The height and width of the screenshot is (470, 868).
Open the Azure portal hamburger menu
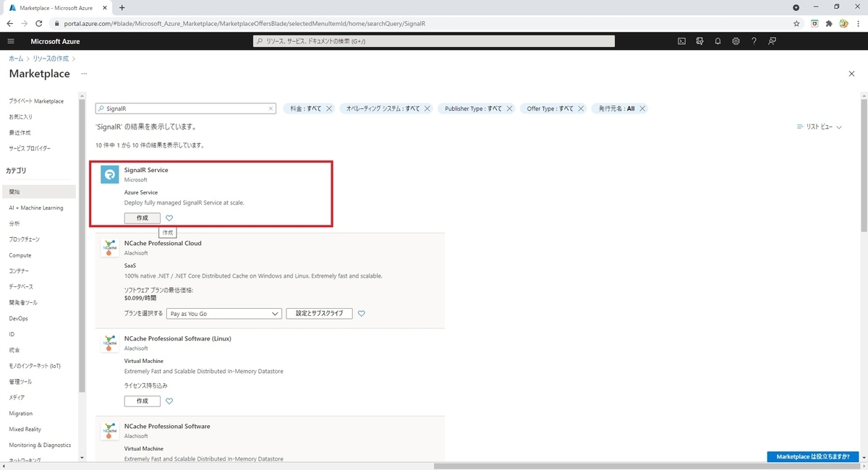[x=11, y=41]
